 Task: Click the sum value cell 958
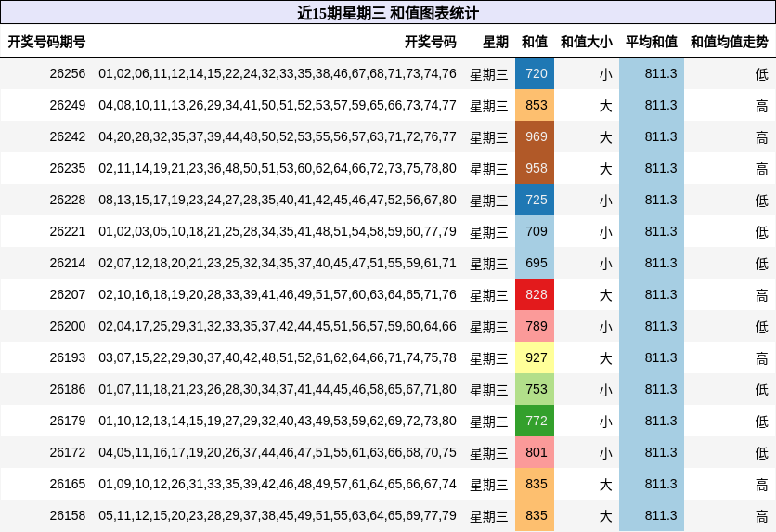pos(535,168)
